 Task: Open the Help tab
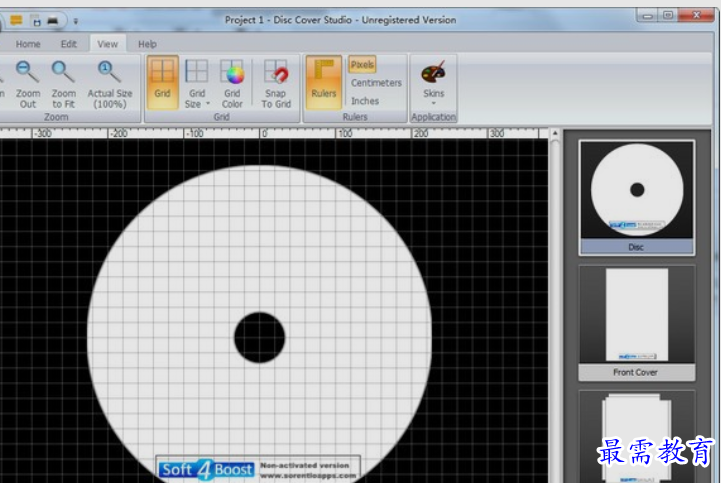(x=148, y=44)
